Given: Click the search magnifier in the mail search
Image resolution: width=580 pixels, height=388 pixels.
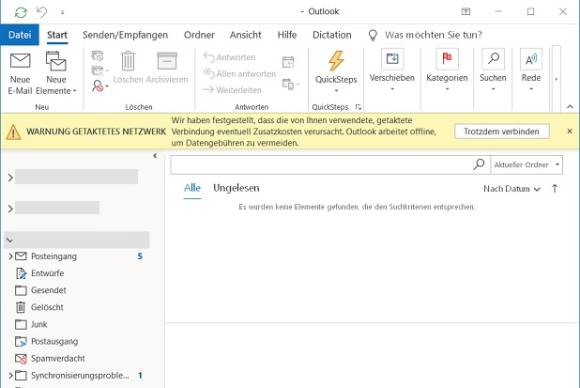Looking at the screenshot, I should pyautogui.click(x=479, y=164).
